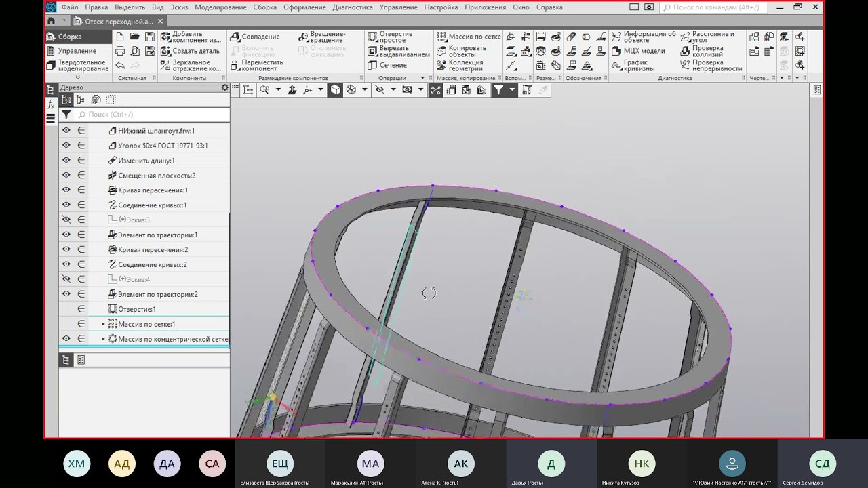Open hide objects dropdown arrow
The width and height of the screenshot is (868, 488).
click(x=393, y=90)
